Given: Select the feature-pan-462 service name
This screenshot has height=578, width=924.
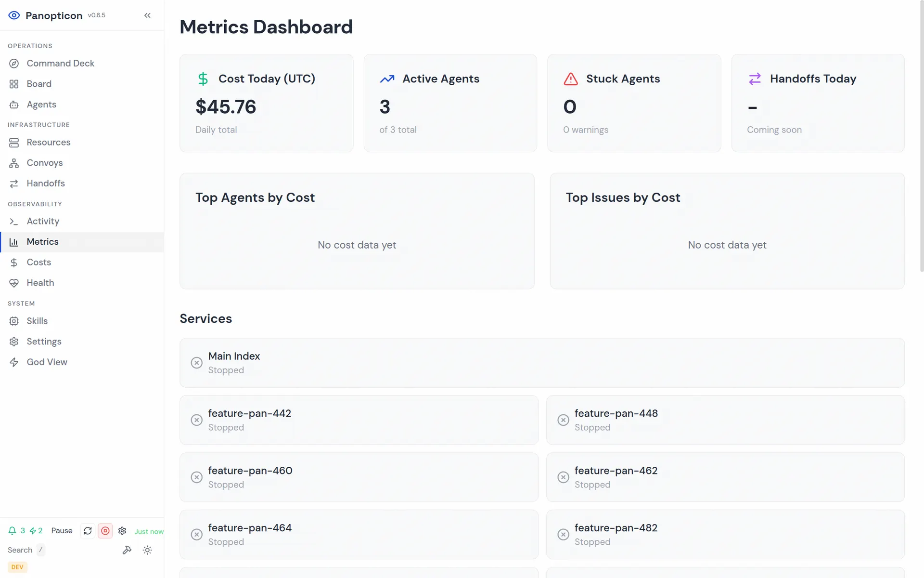Looking at the screenshot, I should point(616,471).
